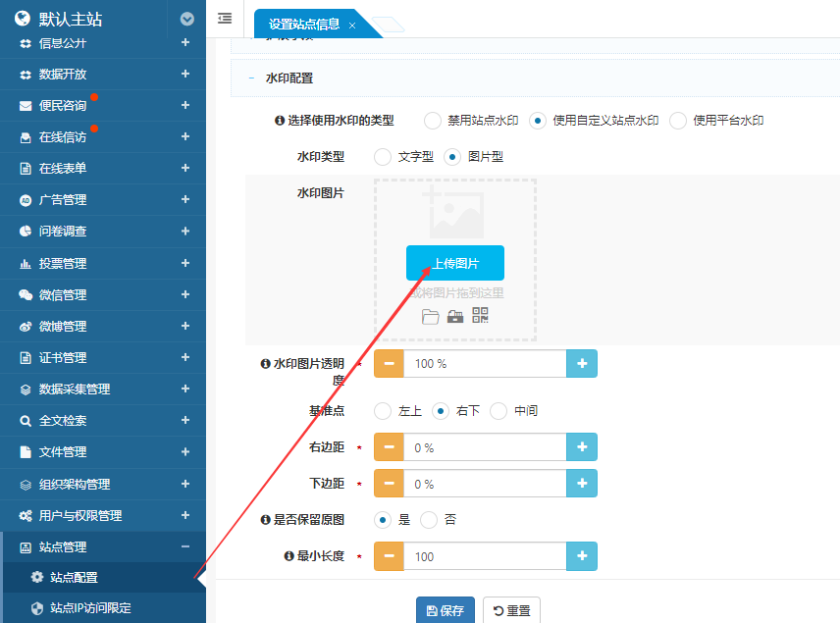Viewport: 840px width, 623px height.
Task: Click the gear icon beside 站点配置
Action: pos(37,578)
